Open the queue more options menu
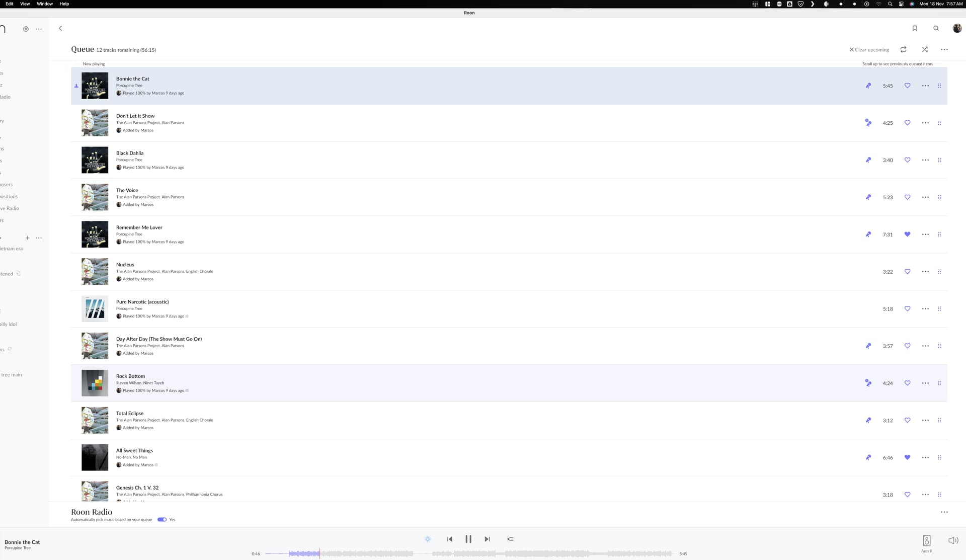This screenshot has height=560, width=966. pyautogui.click(x=944, y=49)
